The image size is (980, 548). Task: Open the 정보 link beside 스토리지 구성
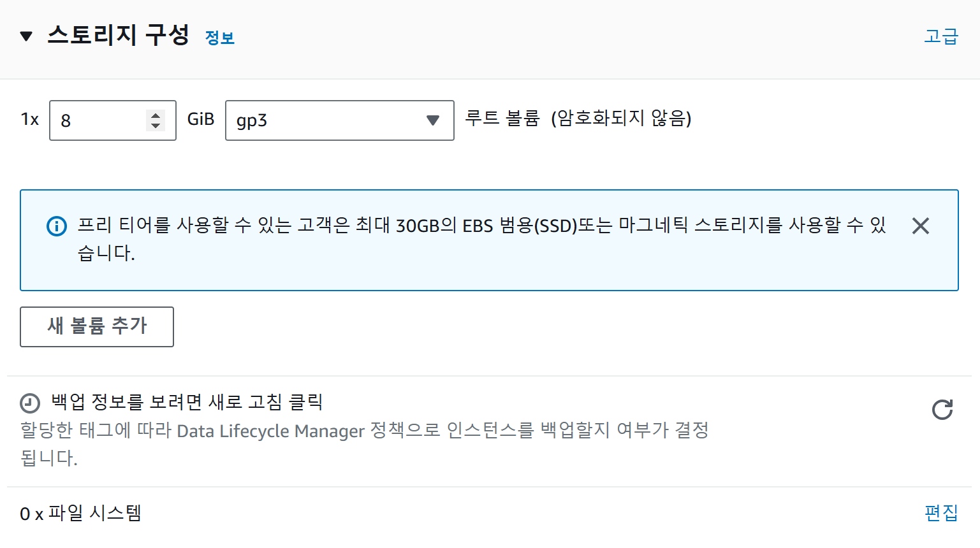tap(220, 38)
